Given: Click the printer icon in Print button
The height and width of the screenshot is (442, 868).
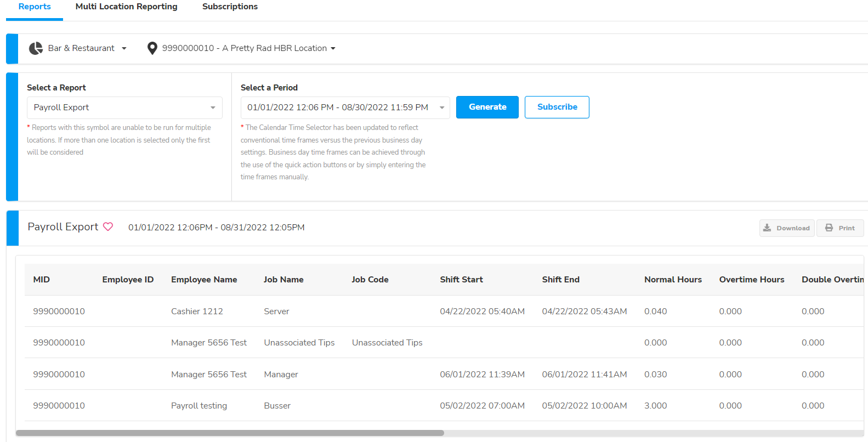Looking at the screenshot, I should point(829,228).
